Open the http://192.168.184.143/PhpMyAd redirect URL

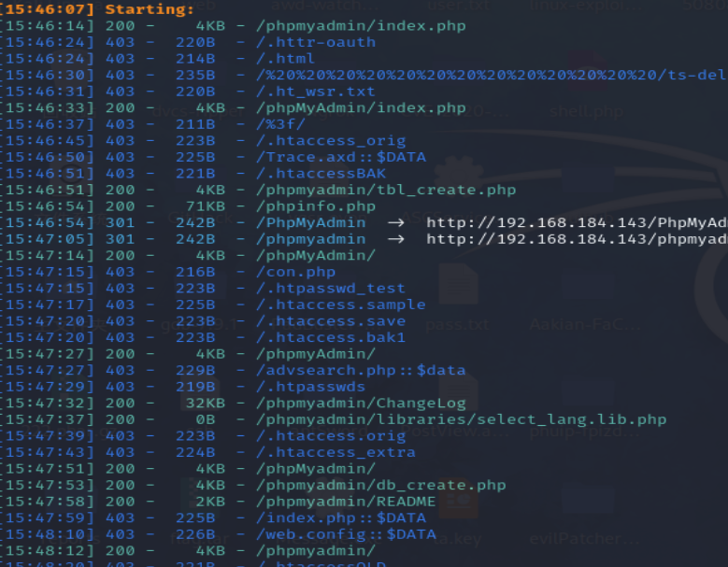[x=578, y=222]
